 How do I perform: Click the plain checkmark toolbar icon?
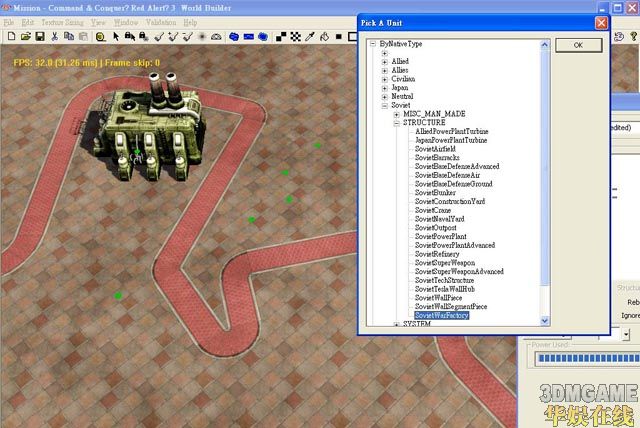[159, 37]
